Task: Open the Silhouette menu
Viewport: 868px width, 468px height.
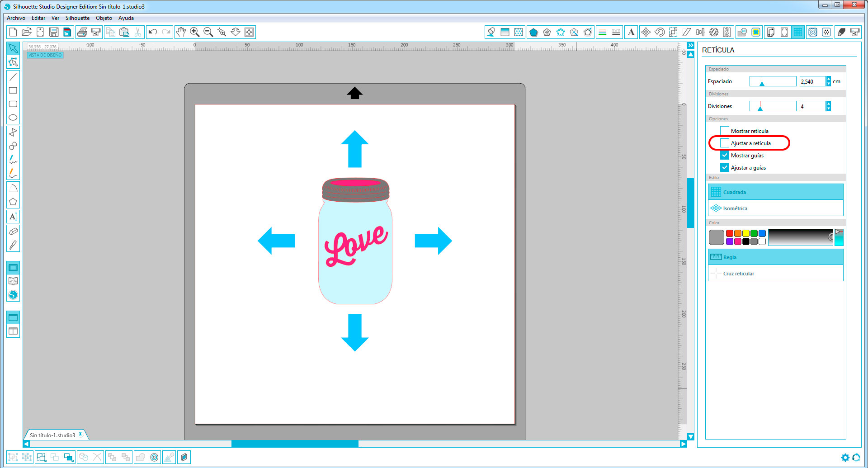Action: pos(77,18)
